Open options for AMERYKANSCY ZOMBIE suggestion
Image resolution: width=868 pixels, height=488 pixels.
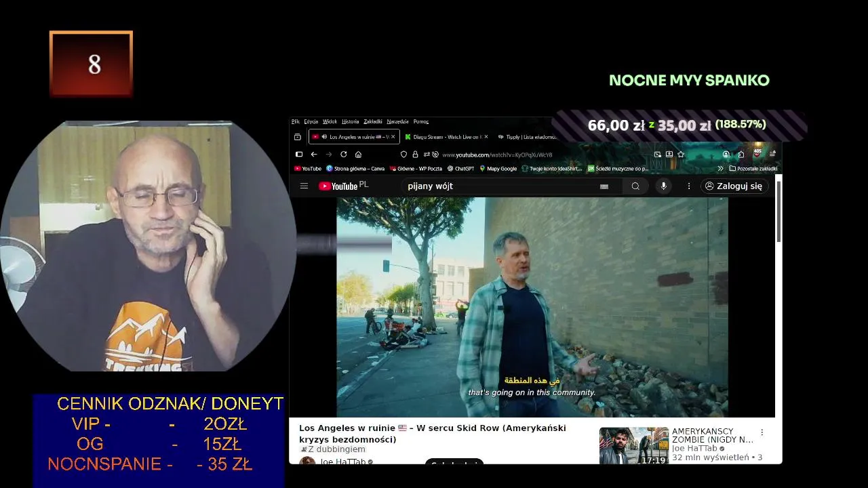pyautogui.click(x=762, y=432)
